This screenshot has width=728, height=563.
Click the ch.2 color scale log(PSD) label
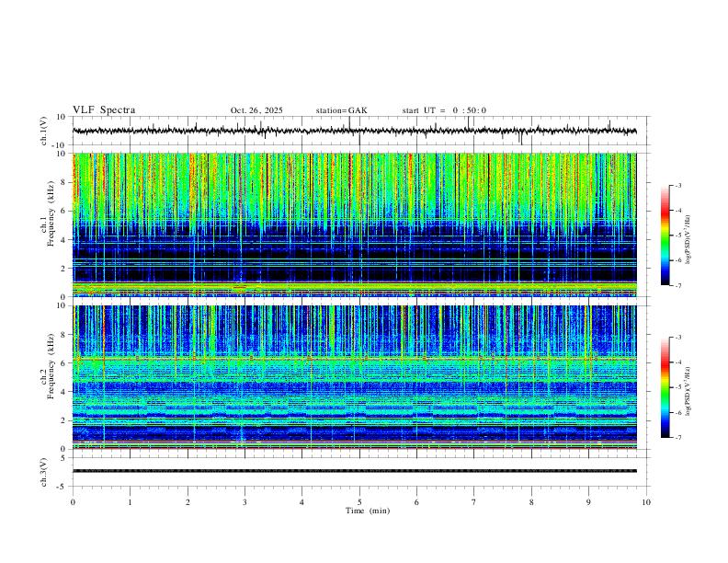[x=688, y=391]
